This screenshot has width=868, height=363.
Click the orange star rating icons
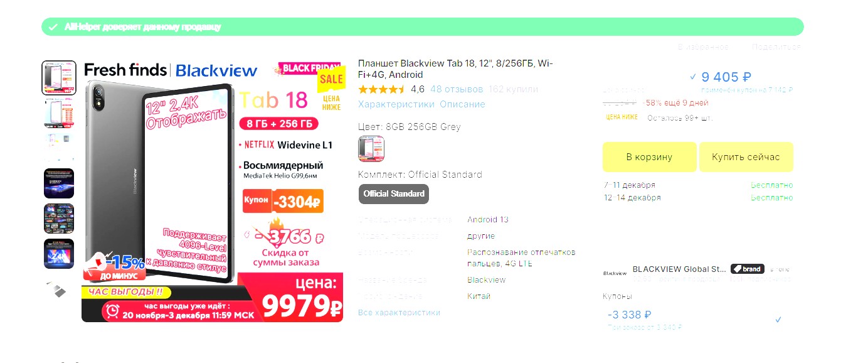point(382,89)
